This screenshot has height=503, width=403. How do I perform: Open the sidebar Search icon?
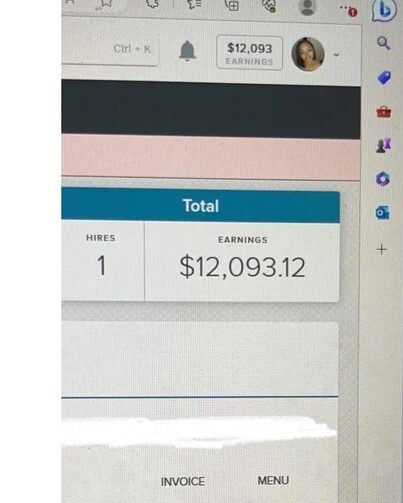[384, 43]
